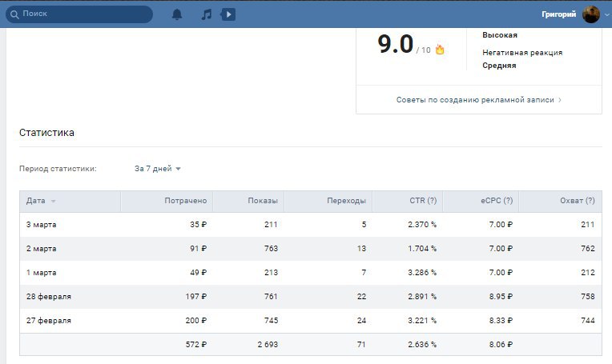Click the 744 reach value
The image size is (612, 364).
point(588,321)
